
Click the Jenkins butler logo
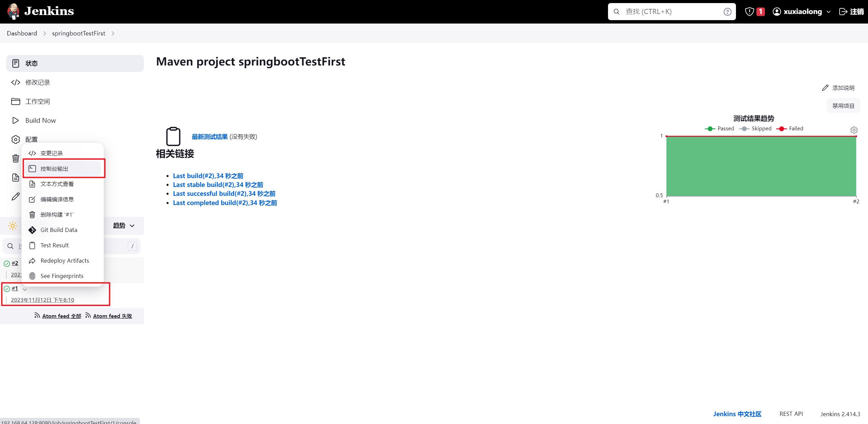coord(13,11)
